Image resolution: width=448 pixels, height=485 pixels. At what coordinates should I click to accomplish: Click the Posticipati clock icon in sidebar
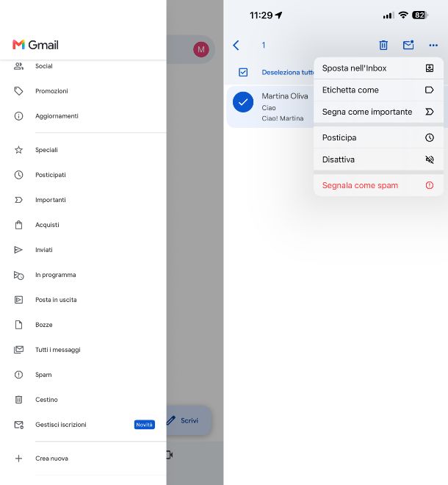(x=18, y=175)
